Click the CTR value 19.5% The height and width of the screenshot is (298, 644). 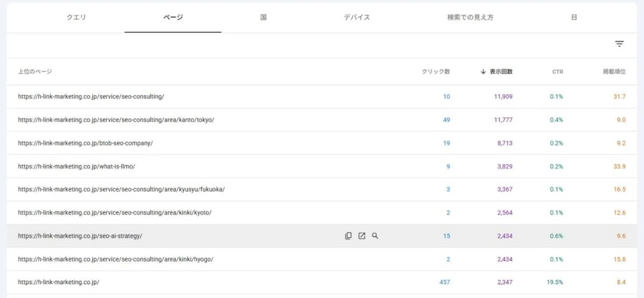(x=555, y=282)
